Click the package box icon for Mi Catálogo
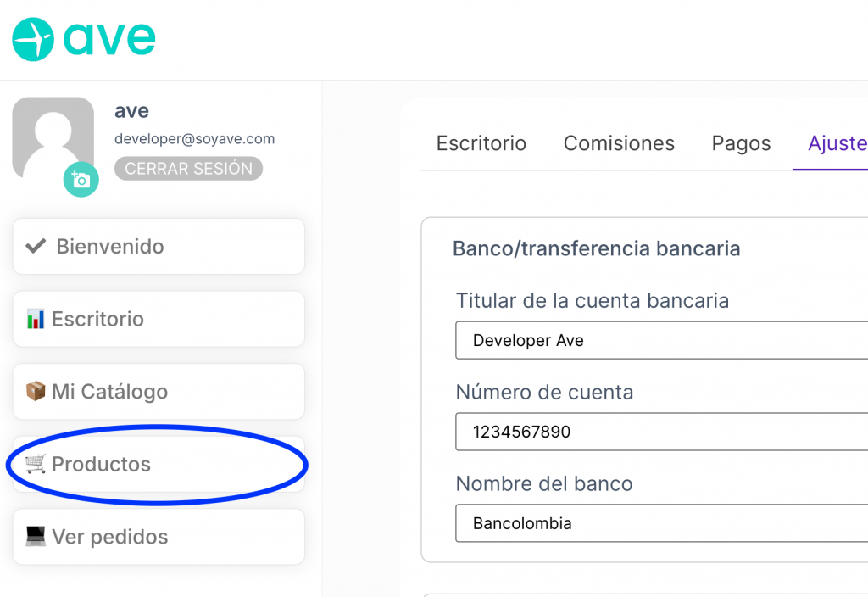 [x=36, y=391]
